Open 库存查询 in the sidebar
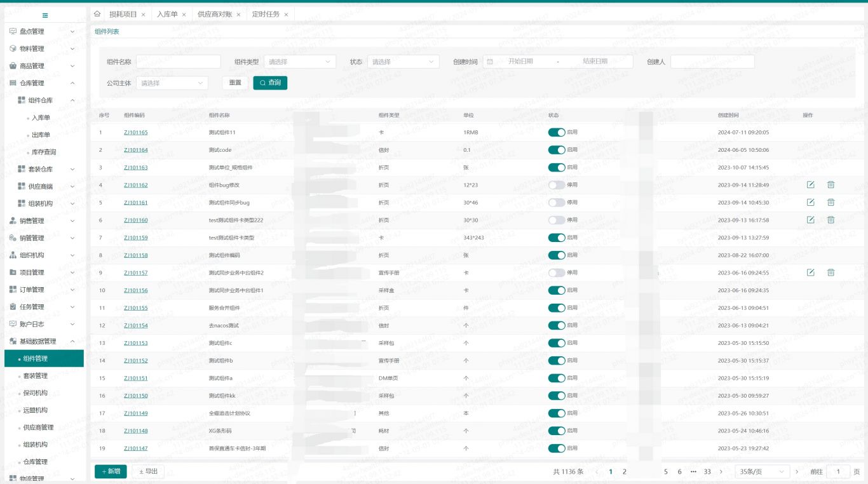 [x=44, y=152]
